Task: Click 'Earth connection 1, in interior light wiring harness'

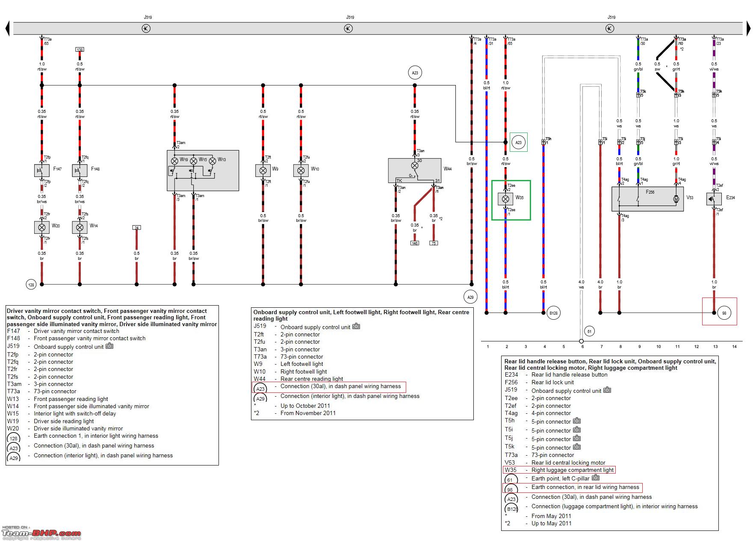Action: [x=96, y=436]
